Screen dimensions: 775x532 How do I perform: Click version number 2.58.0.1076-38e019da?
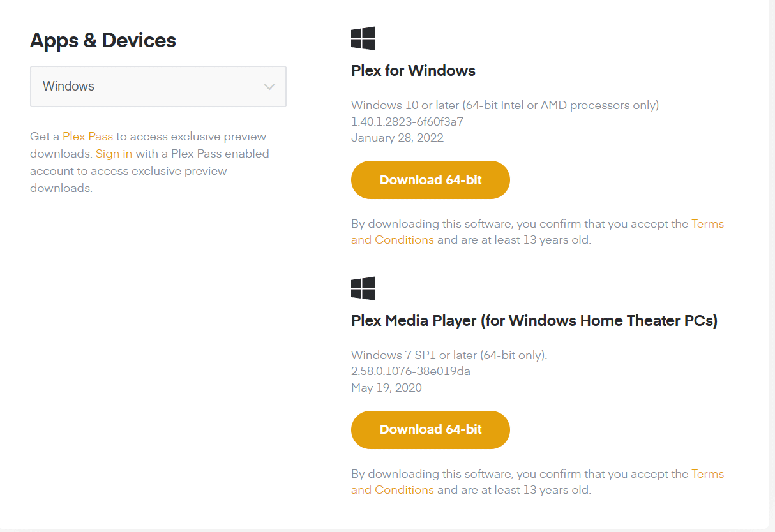(x=410, y=371)
